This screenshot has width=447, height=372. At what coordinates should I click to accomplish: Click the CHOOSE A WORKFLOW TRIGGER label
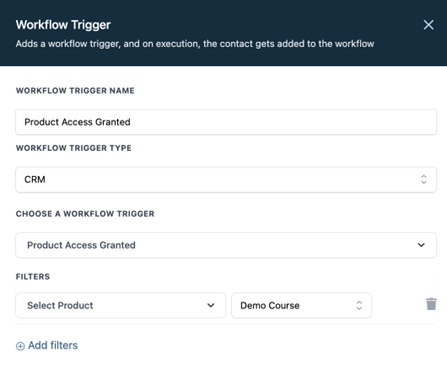pyautogui.click(x=85, y=214)
